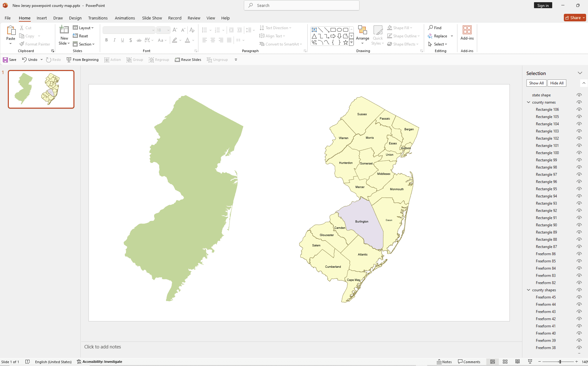Click the Center text alignment icon
588x366 pixels.
click(x=213, y=40)
